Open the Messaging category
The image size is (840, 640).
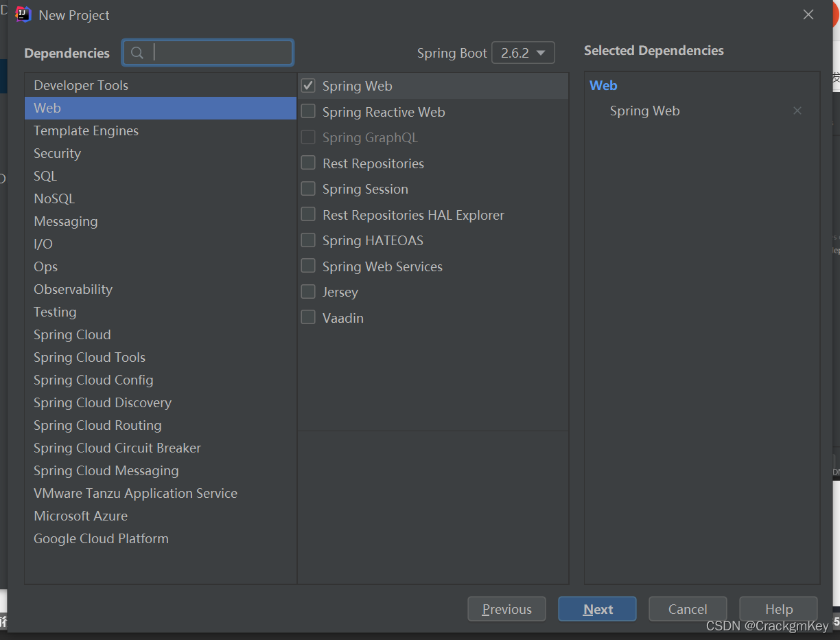[161, 221]
